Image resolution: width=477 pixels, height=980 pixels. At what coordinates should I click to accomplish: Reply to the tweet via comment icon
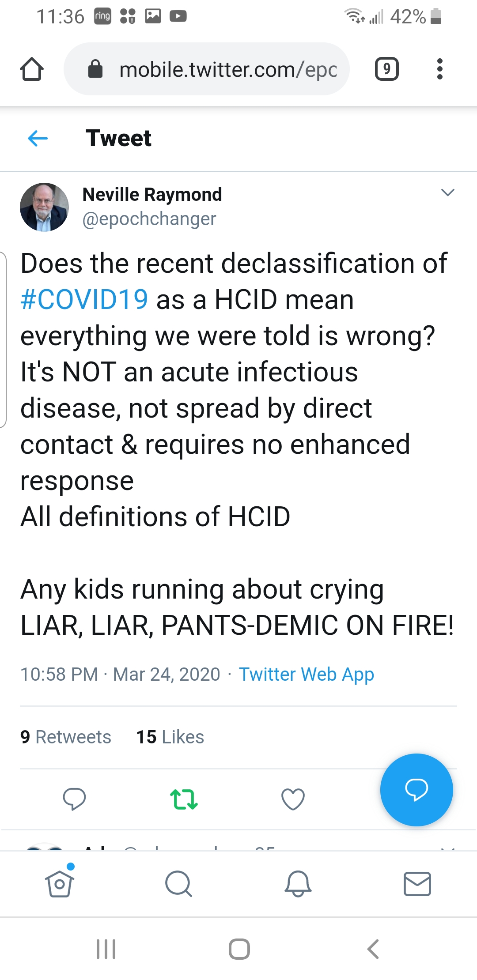[74, 799]
